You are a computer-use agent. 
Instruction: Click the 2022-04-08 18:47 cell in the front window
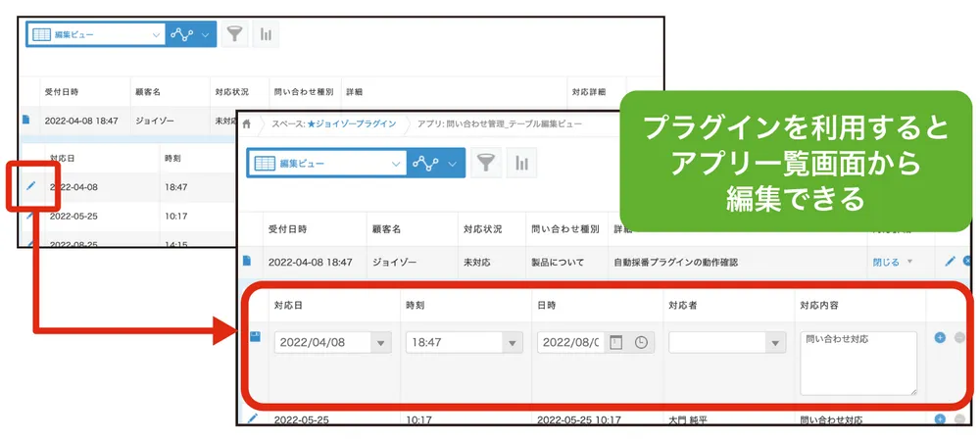310,263
